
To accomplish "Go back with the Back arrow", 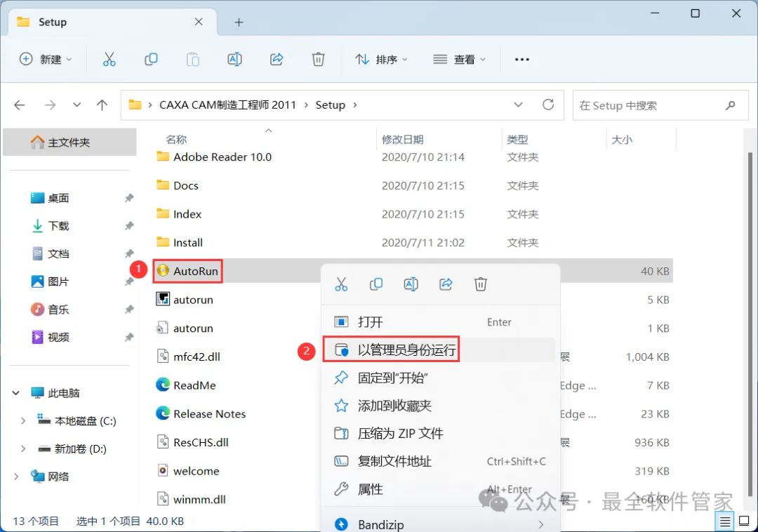I will [20, 105].
